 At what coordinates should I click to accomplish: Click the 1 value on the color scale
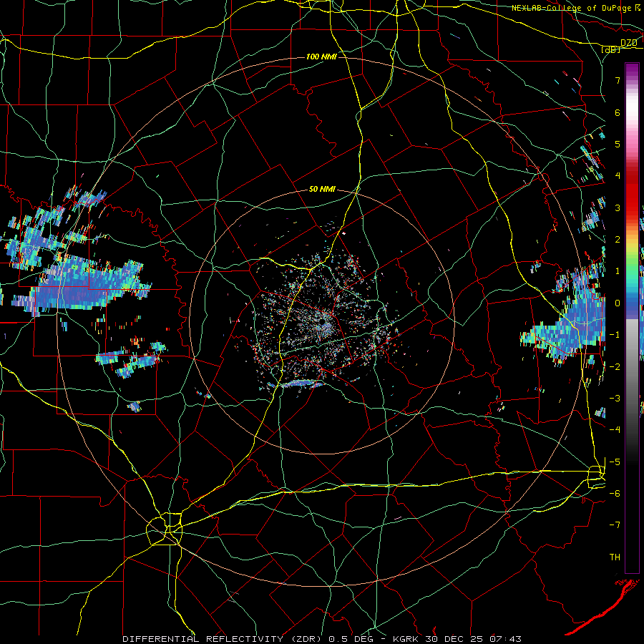pos(618,271)
